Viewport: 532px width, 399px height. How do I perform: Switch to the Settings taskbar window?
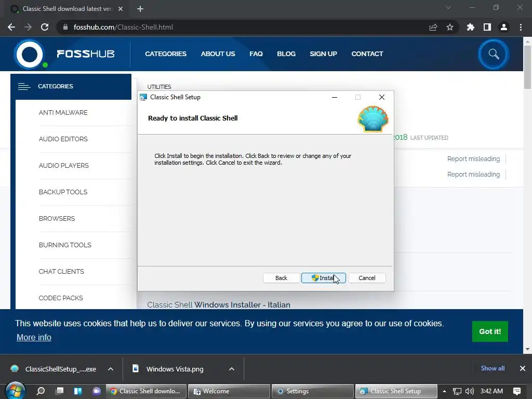click(x=313, y=391)
